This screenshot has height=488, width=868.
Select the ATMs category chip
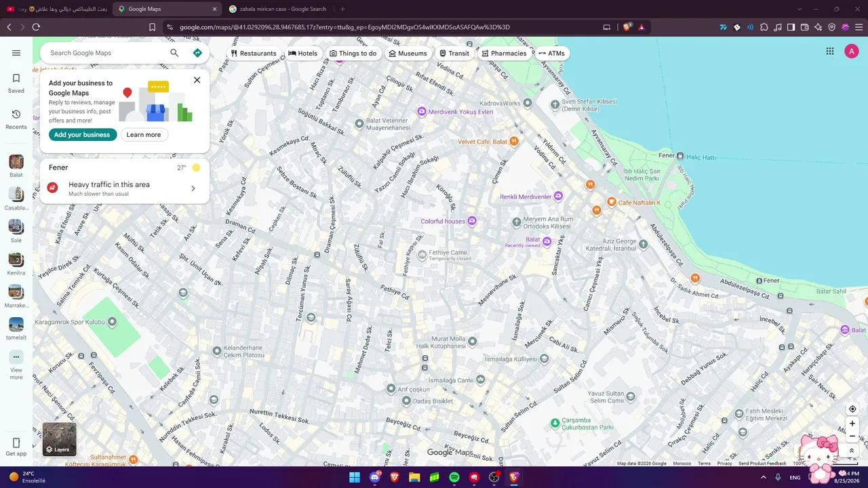click(x=551, y=54)
